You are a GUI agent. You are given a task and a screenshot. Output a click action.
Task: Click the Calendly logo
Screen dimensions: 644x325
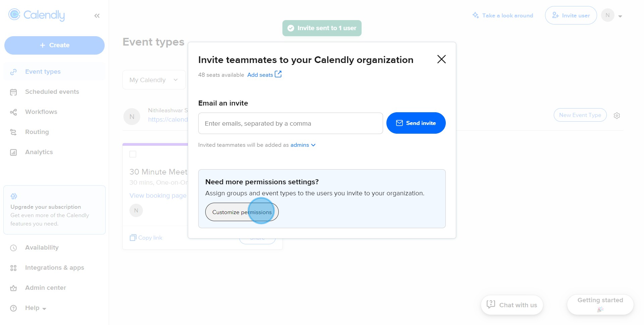37,15
